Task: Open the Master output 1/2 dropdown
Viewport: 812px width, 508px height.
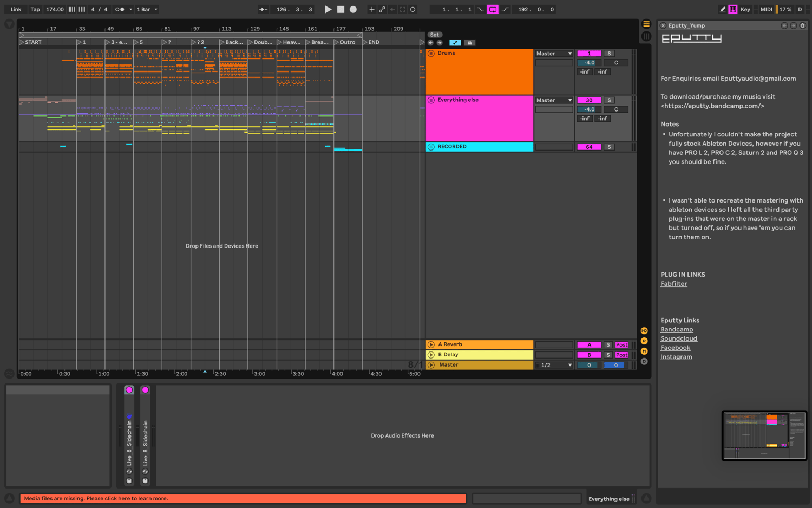Action: (x=554, y=365)
